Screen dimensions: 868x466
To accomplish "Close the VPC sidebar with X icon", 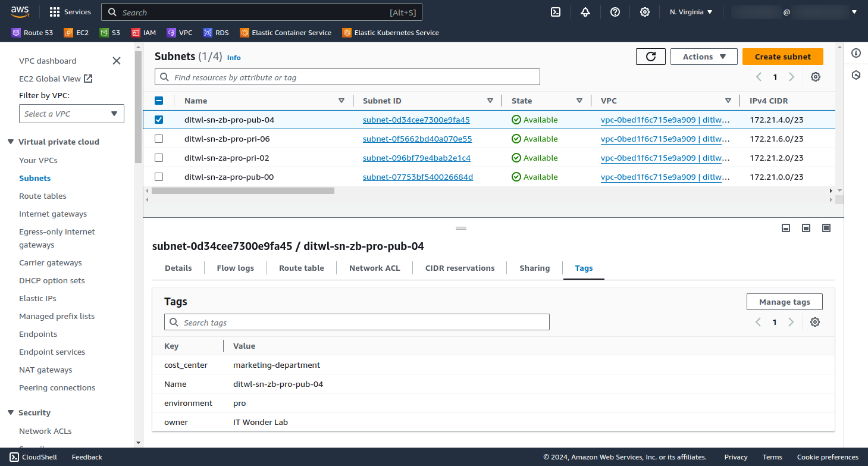I will (117, 61).
